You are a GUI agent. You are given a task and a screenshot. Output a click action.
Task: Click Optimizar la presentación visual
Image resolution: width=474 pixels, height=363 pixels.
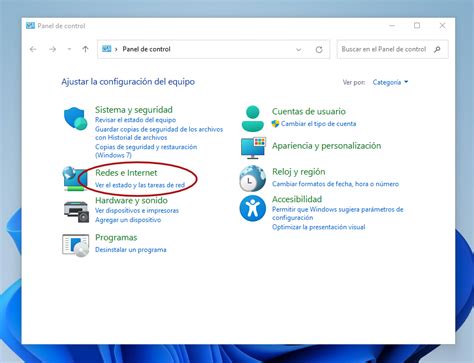(x=318, y=227)
